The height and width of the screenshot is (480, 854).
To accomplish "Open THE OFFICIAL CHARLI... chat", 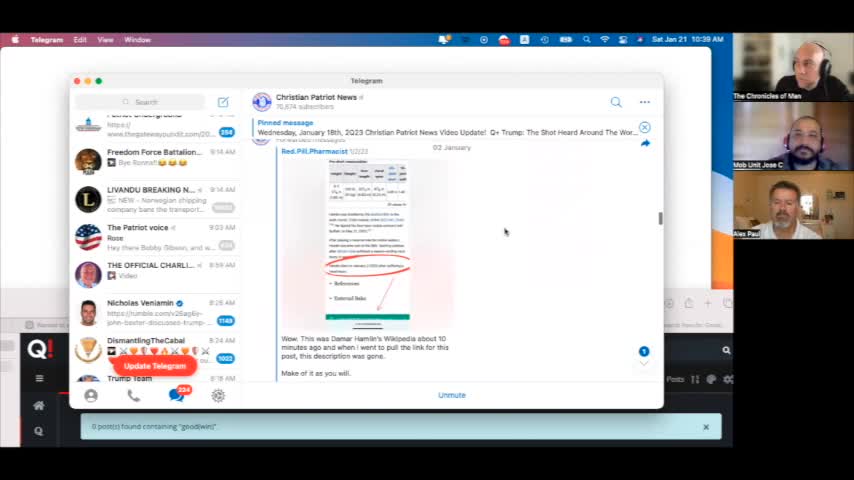I will coord(155,274).
